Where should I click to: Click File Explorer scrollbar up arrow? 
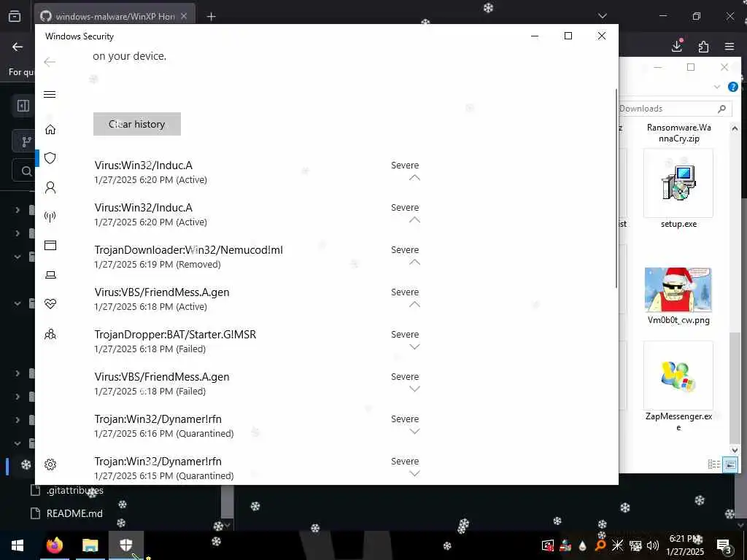click(x=735, y=128)
